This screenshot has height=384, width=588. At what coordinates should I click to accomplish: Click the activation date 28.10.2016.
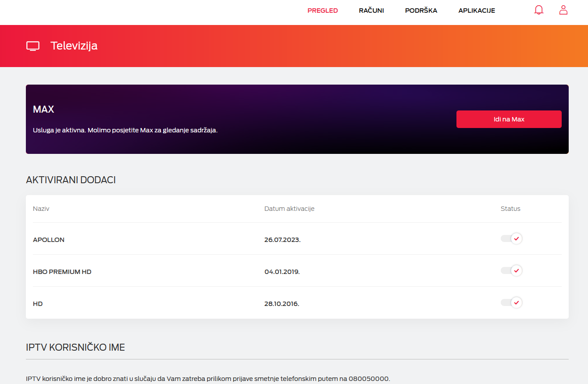282,304
